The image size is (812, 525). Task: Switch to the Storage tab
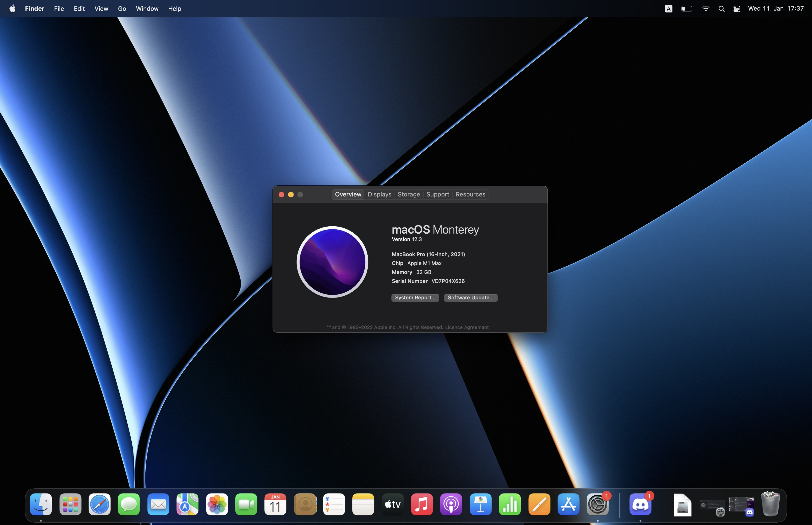[409, 194]
